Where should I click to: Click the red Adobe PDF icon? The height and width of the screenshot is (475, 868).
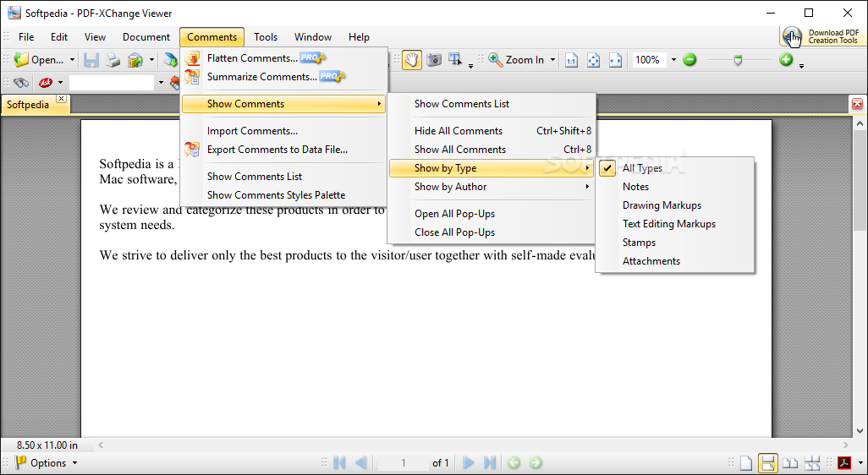(843, 463)
